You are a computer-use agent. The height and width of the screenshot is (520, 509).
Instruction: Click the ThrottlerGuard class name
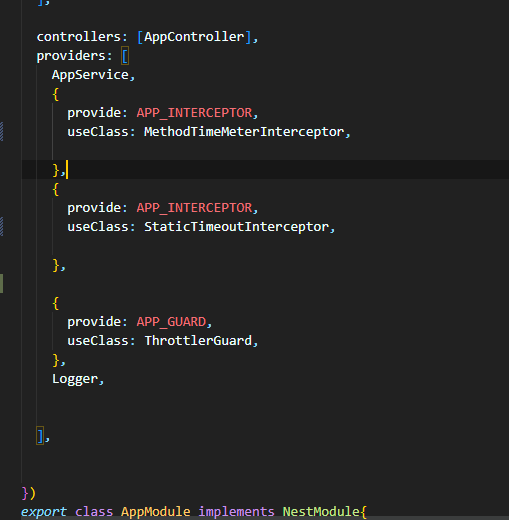pos(198,341)
